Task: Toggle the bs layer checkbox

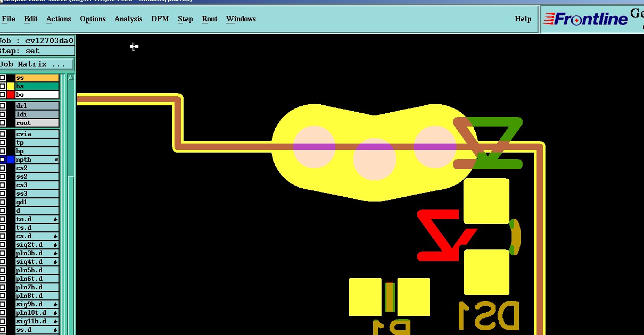Action: coord(3,86)
